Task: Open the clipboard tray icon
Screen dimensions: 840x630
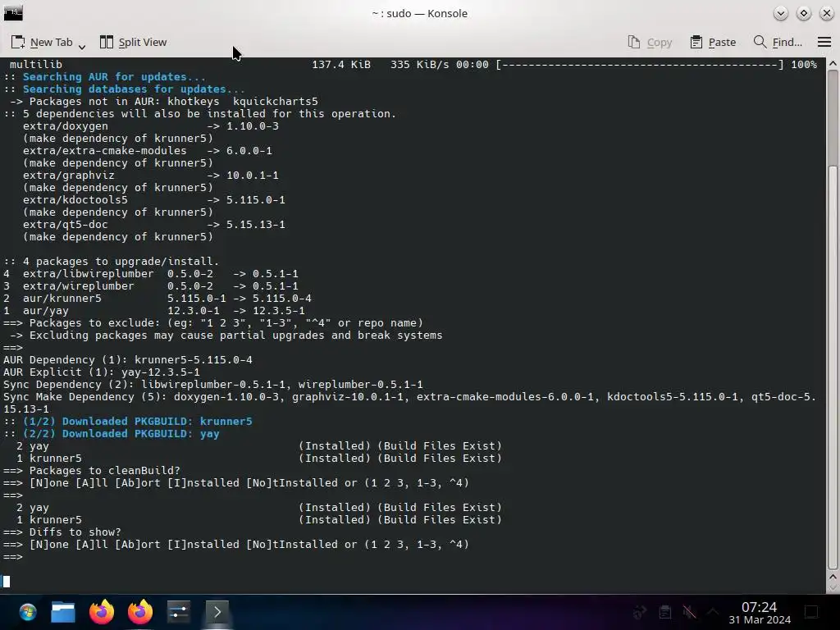Action: point(664,612)
